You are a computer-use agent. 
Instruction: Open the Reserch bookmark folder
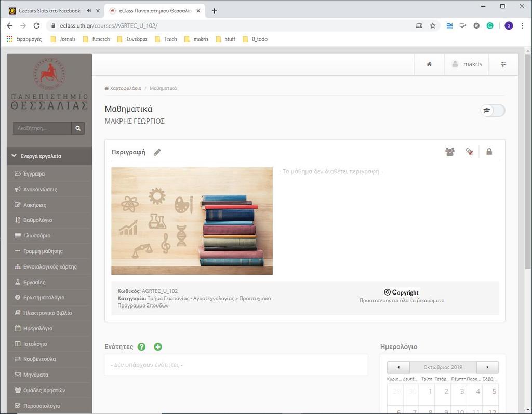tap(96, 39)
